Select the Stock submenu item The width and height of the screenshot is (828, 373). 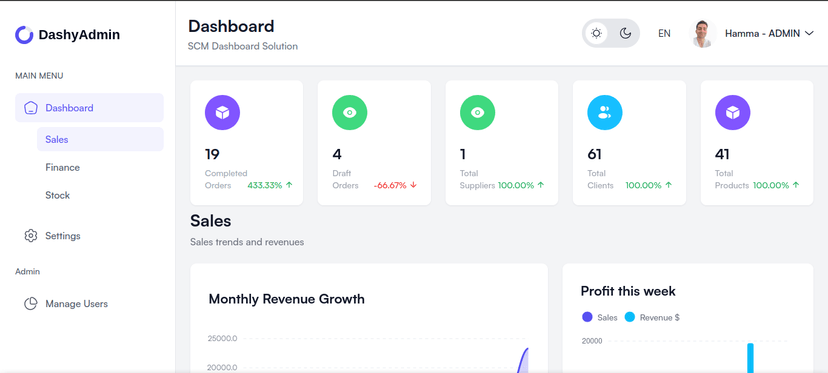pyautogui.click(x=58, y=195)
